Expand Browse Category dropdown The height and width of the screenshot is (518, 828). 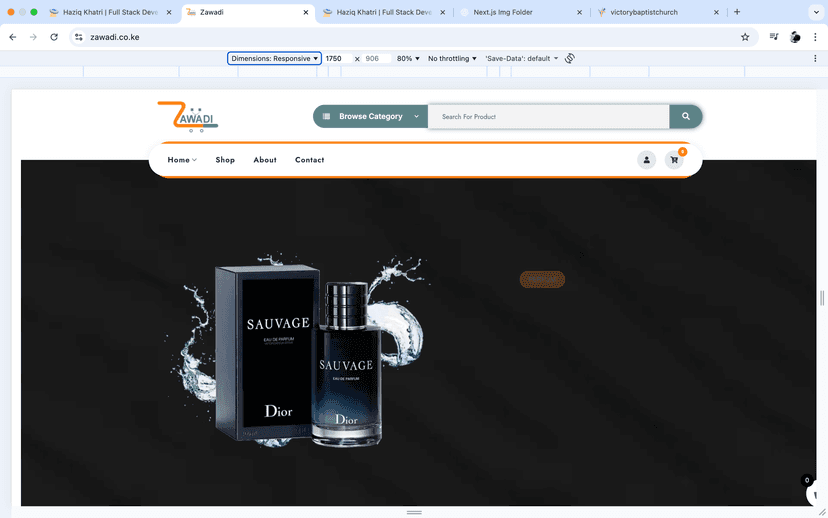370,116
